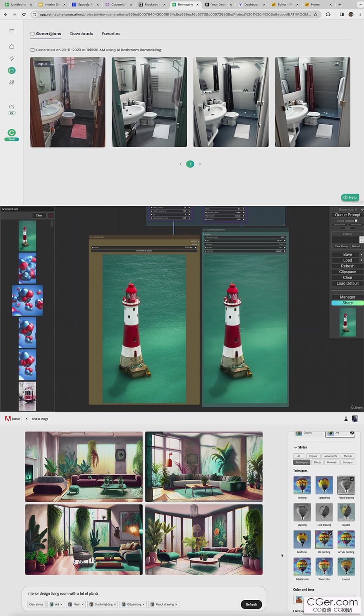Select the Graphic content type card
This screenshot has height=616, width=364.
coord(308,433)
